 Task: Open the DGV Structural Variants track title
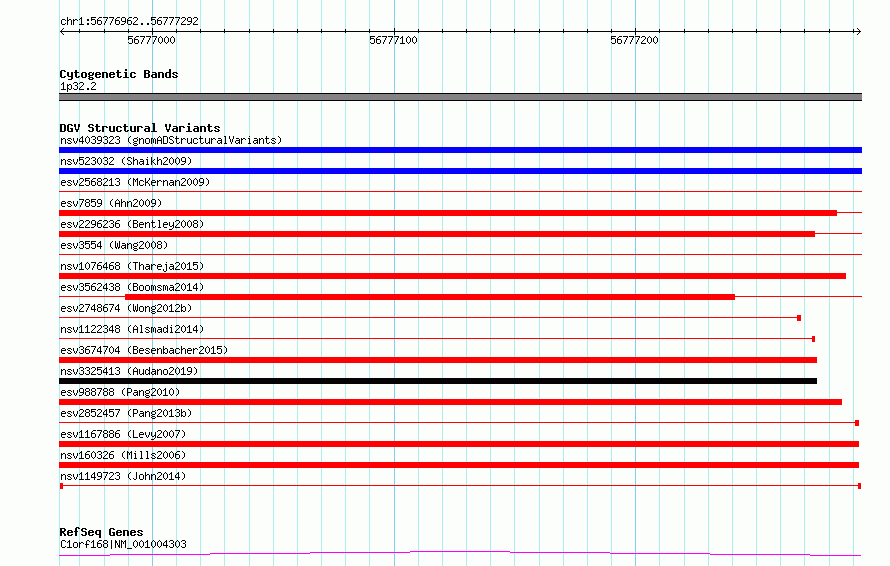point(140,128)
